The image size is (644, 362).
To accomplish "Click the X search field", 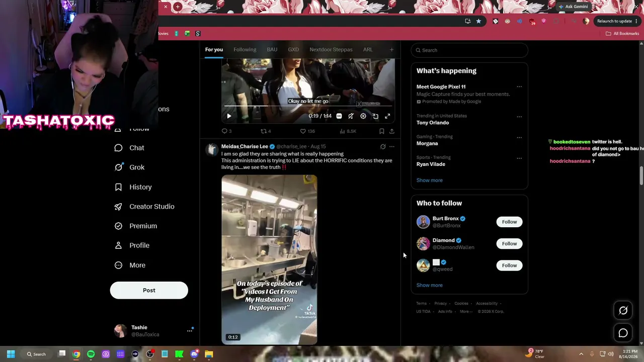I will click(469, 50).
